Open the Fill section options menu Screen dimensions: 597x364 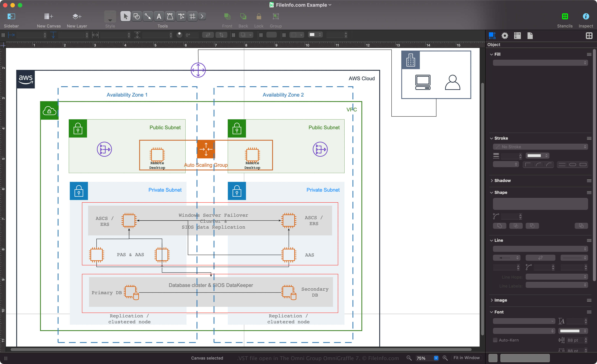pyautogui.click(x=589, y=54)
